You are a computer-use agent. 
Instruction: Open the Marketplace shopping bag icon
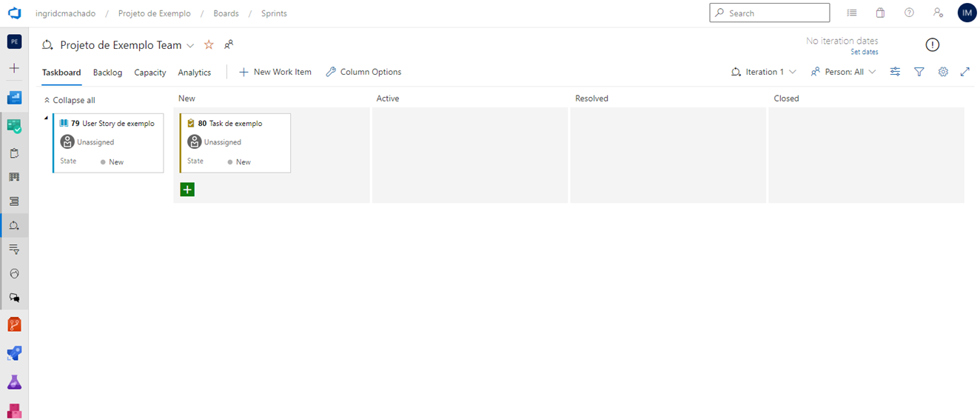880,13
